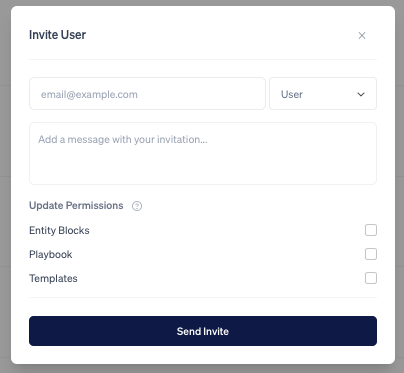Click the blank area below the message placeholder
Viewport: 404px width, 373px height.
pyautogui.click(x=203, y=165)
